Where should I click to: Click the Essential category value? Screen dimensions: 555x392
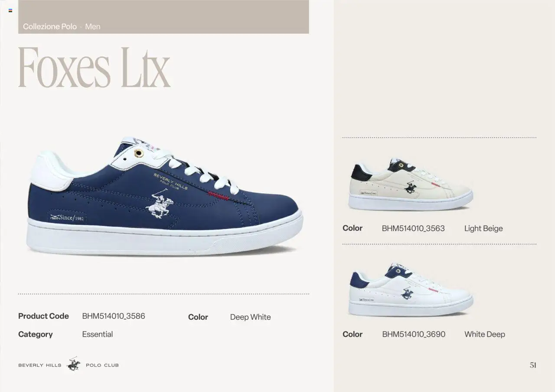tap(98, 334)
